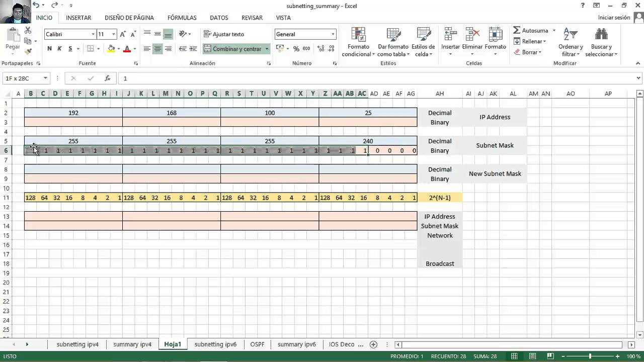Toggle underline (S) formatting
Image resolution: width=644 pixels, height=362 pixels.
[70, 49]
